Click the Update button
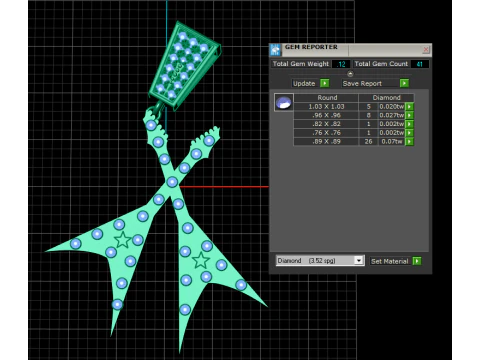Screen dimensions: 480x360 pos(304,83)
